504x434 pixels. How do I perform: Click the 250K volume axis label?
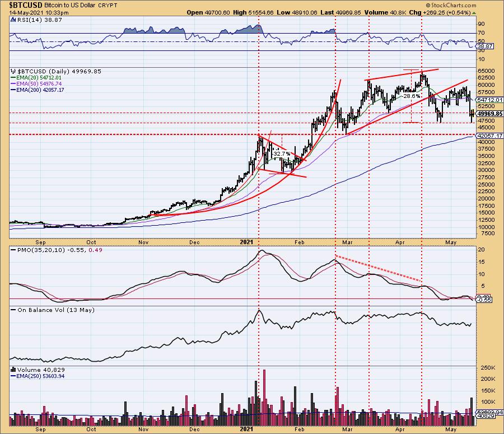[x=488, y=368]
